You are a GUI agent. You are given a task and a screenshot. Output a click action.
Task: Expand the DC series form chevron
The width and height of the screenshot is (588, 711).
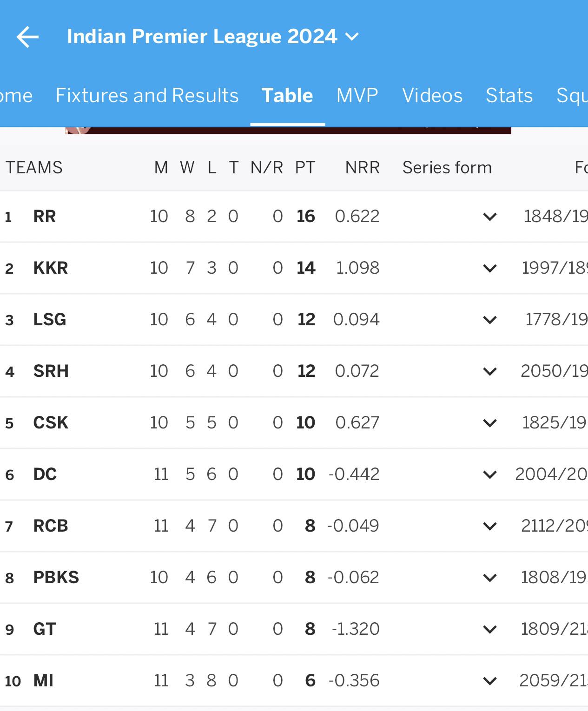coord(490,474)
